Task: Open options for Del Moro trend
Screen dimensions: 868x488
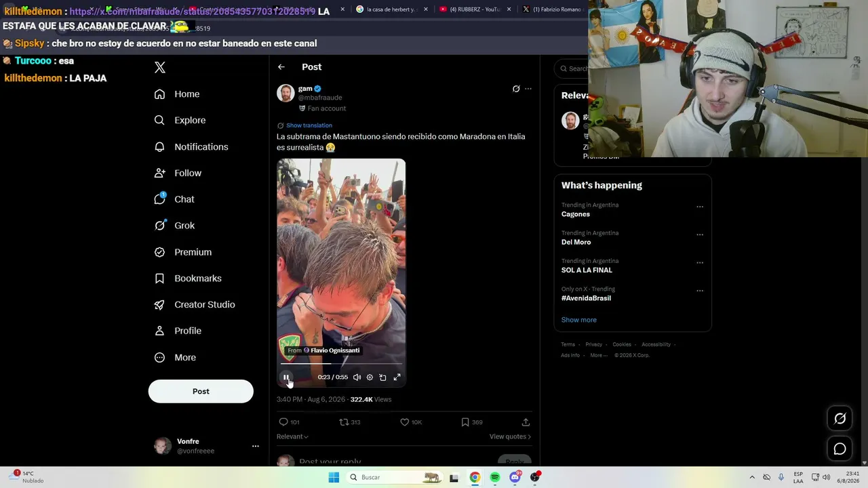Action: click(x=700, y=235)
